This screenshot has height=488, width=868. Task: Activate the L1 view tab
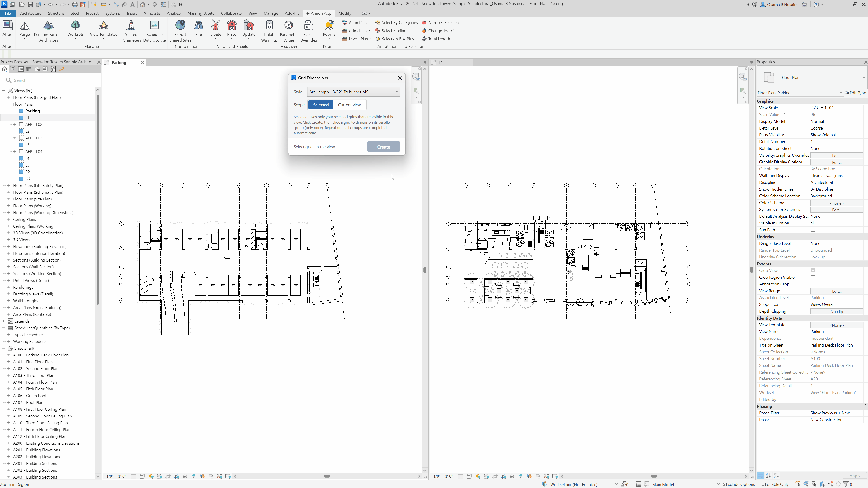pyautogui.click(x=451, y=62)
